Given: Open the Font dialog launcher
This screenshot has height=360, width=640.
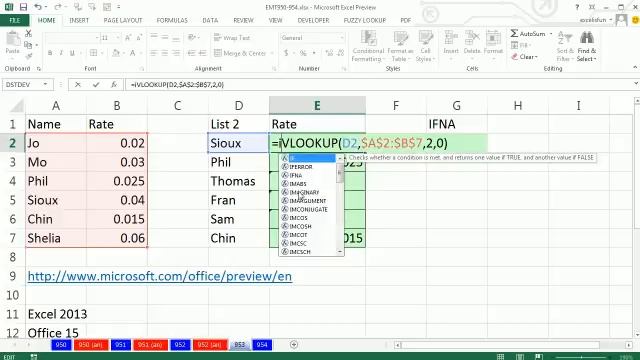Looking at the screenshot, I should [x=142, y=69].
